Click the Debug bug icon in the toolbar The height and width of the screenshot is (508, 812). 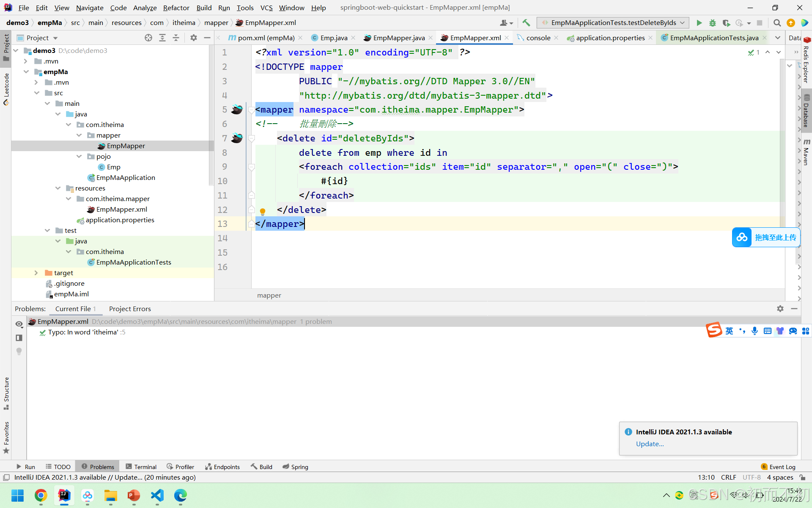click(x=713, y=23)
